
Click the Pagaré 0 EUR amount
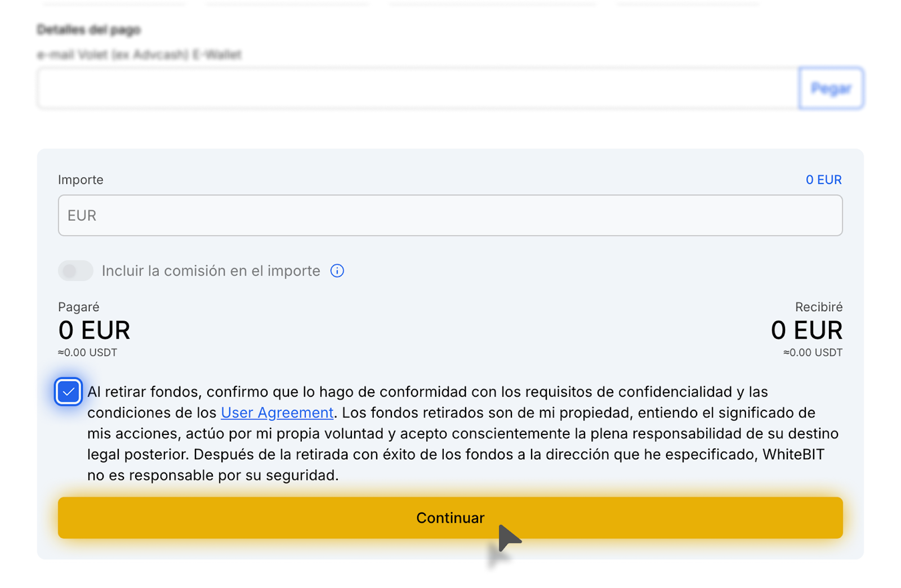point(94,330)
